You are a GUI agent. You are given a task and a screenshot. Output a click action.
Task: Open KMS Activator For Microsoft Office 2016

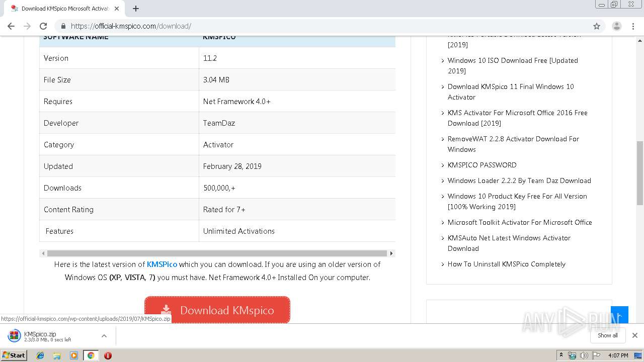point(518,118)
